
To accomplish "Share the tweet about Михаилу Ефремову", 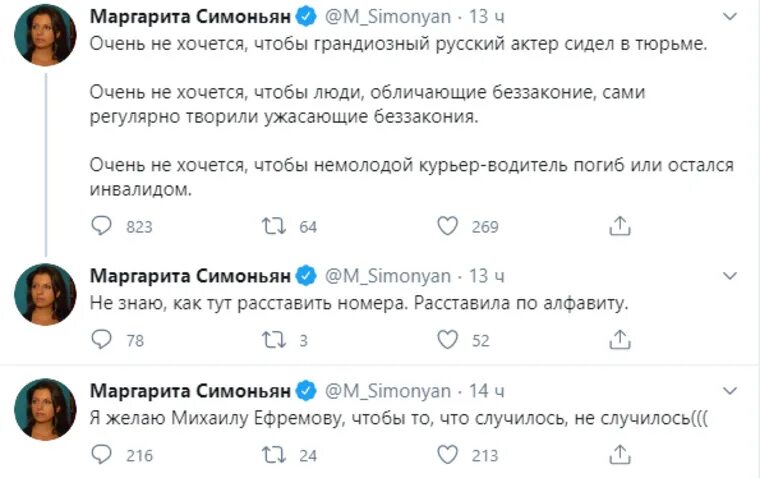I will 620,456.
